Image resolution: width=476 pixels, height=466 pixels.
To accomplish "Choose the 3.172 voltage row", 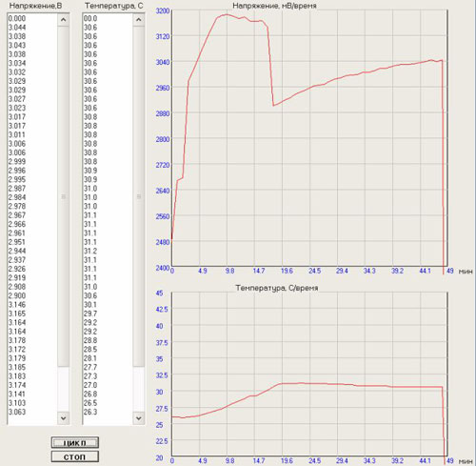I will pos(17,349).
